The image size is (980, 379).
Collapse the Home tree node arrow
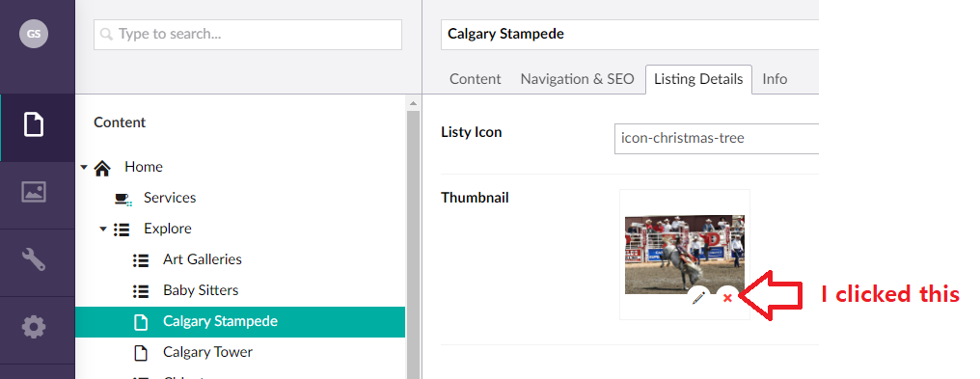pos(84,168)
